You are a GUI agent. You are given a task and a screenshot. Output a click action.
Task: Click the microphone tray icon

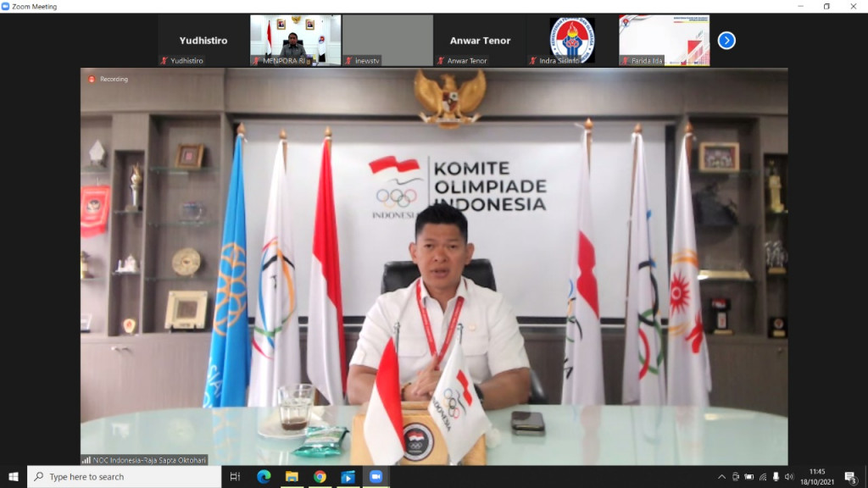(776, 477)
